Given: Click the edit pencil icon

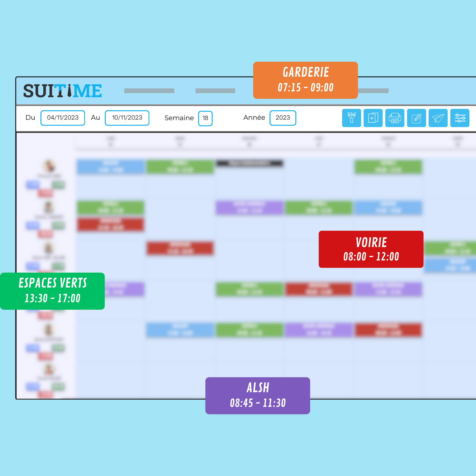Looking at the screenshot, I should pos(416,118).
